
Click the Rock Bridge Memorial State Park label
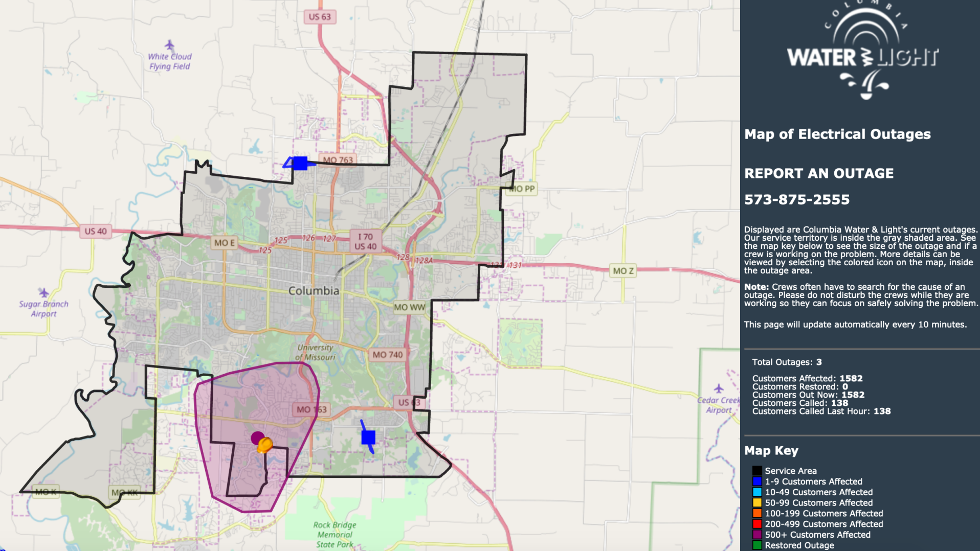coord(335,534)
